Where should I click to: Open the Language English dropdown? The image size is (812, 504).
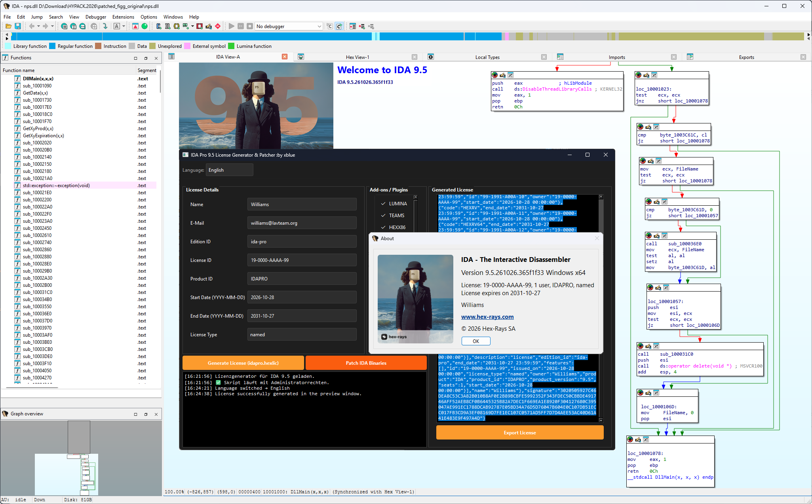[230, 170]
